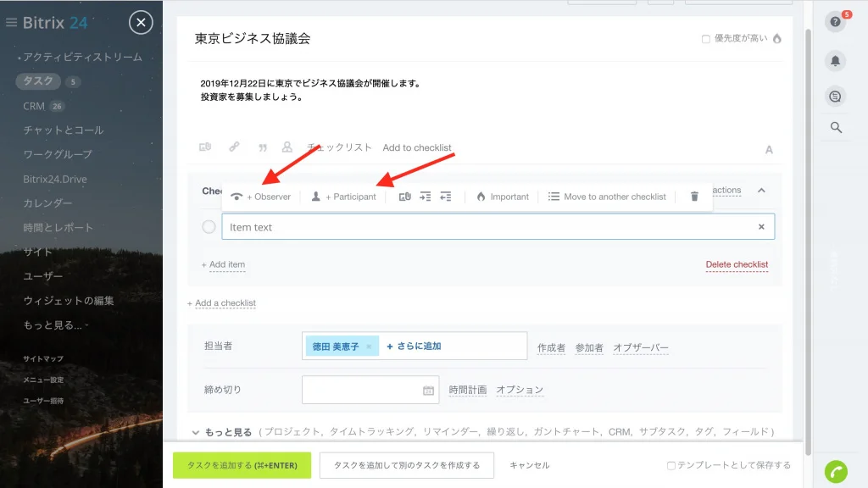Check the テンプレートとして保存する checkbox

click(671, 466)
